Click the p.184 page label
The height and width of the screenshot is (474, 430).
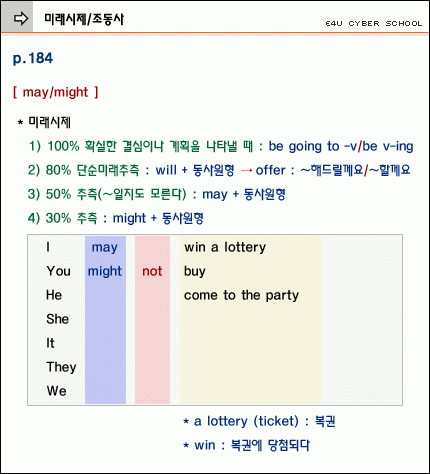(33, 58)
